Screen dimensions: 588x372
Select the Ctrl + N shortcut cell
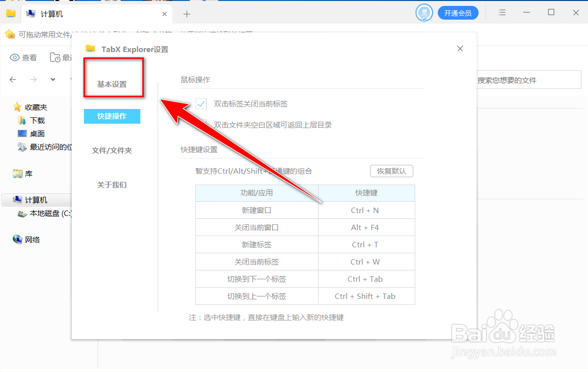[366, 211]
